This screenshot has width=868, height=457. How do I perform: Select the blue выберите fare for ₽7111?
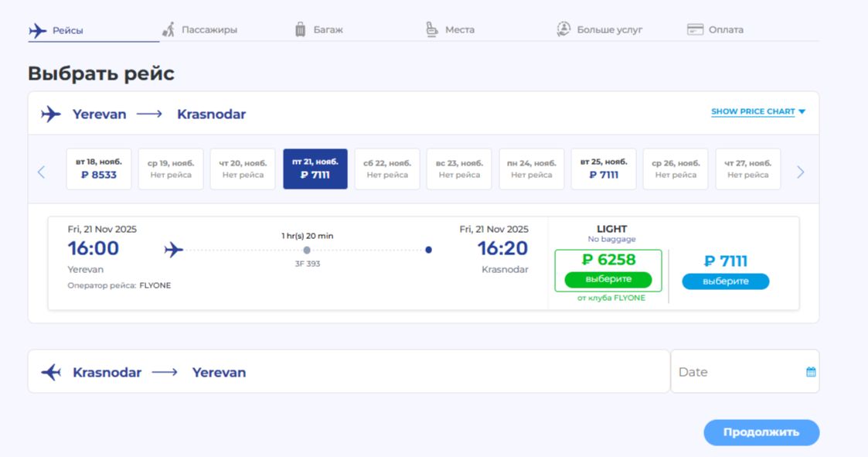(725, 281)
